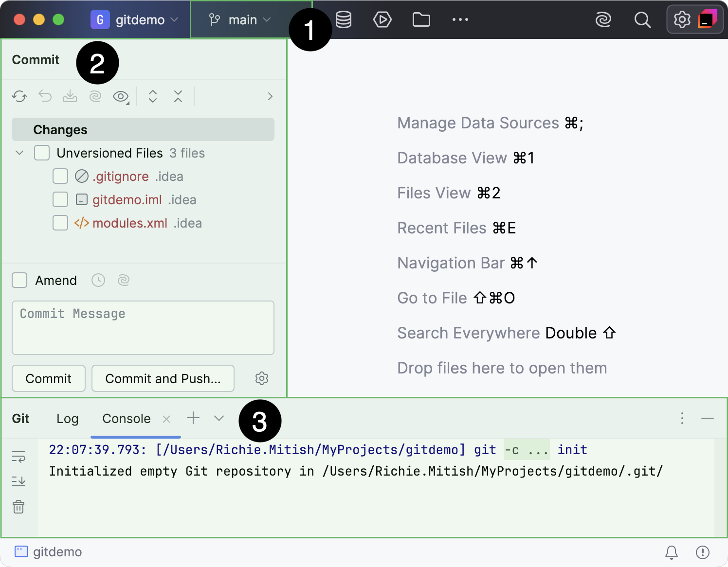Image resolution: width=728 pixels, height=567 pixels.
Task: Open the eye view options in commit toolbar
Action: [x=120, y=96]
